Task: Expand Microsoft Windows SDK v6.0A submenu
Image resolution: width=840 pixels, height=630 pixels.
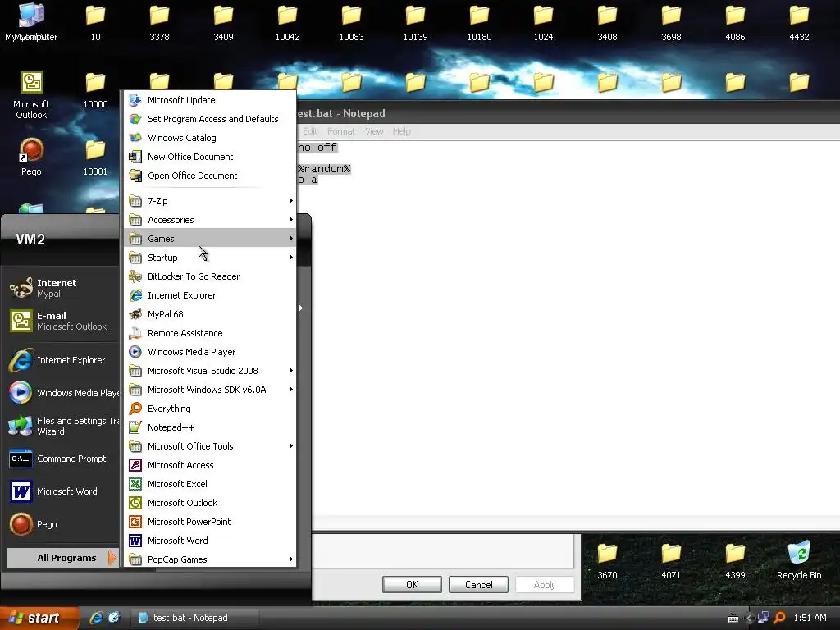Action: tap(210, 390)
